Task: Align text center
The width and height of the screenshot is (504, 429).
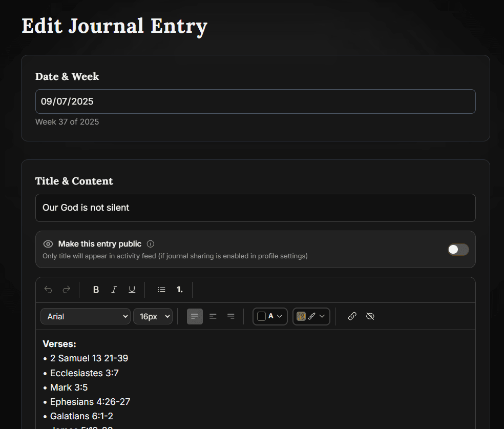Action: click(213, 316)
